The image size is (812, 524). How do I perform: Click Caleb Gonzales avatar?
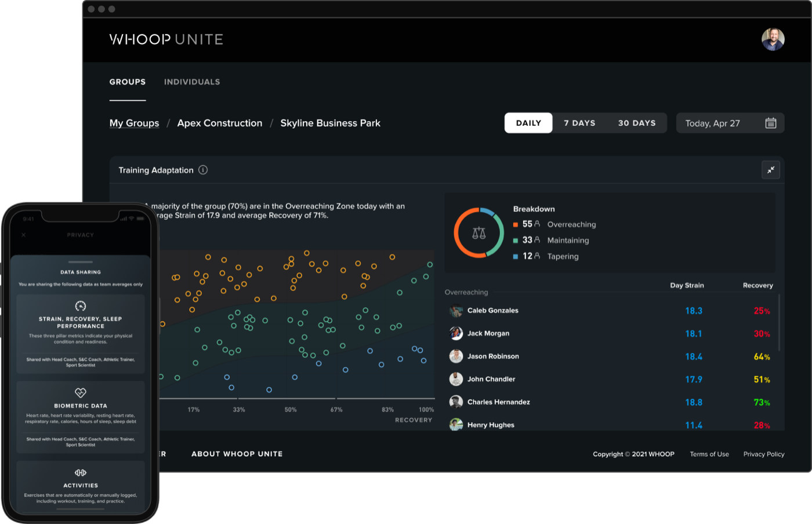[x=456, y=311]
